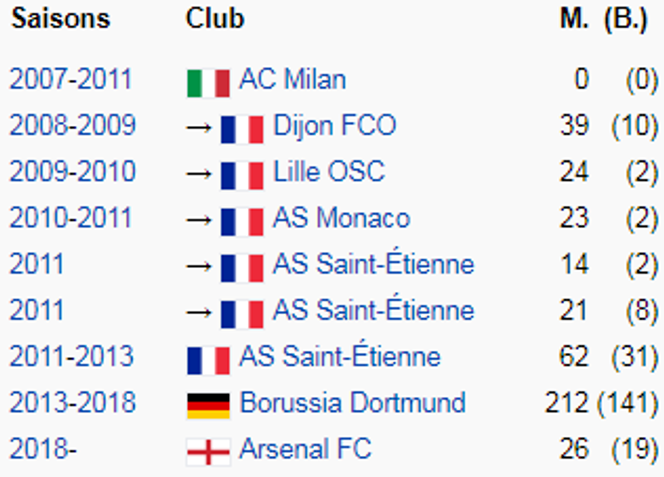Select the 2018- season link

(43, 448)
